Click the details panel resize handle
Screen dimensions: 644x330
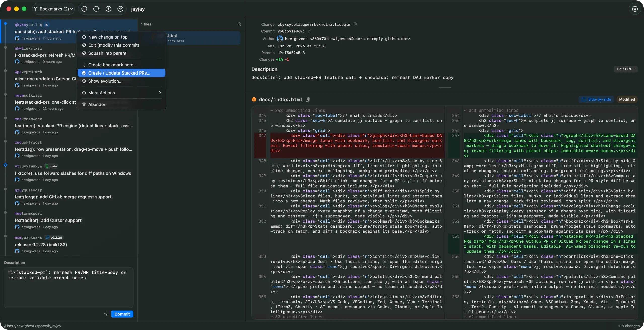445,88
